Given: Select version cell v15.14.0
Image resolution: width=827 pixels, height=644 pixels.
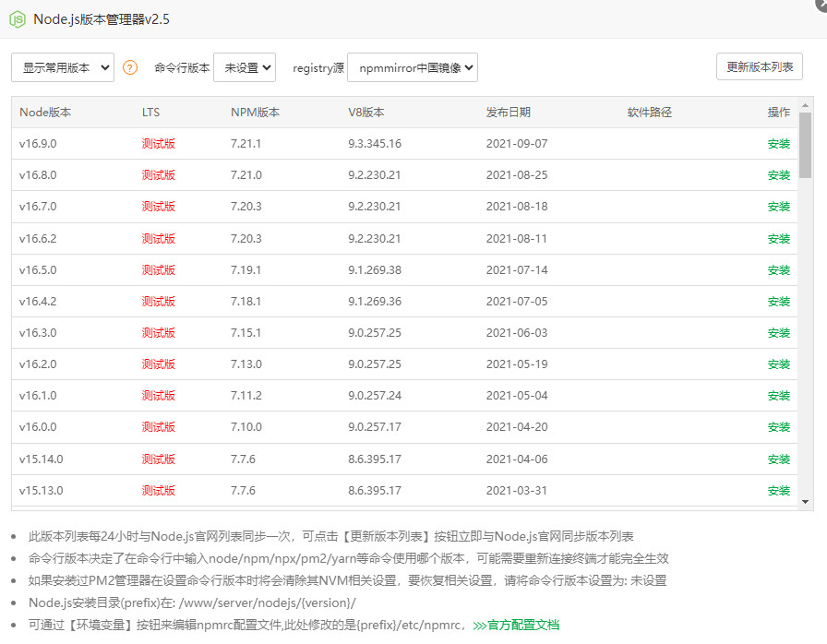Looking at the screenshot, I should click(x=42, y=459).
